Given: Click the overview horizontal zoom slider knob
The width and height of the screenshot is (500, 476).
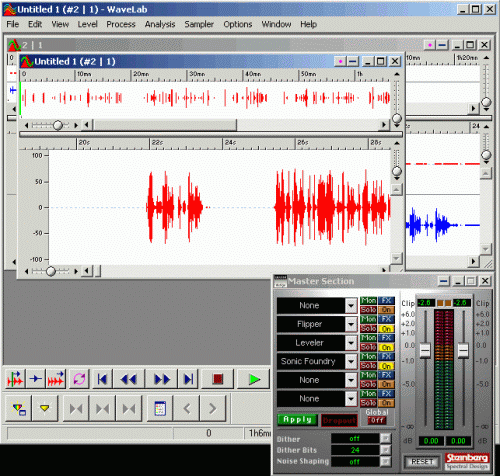Looking at the screenshot, I should (58, 125).
